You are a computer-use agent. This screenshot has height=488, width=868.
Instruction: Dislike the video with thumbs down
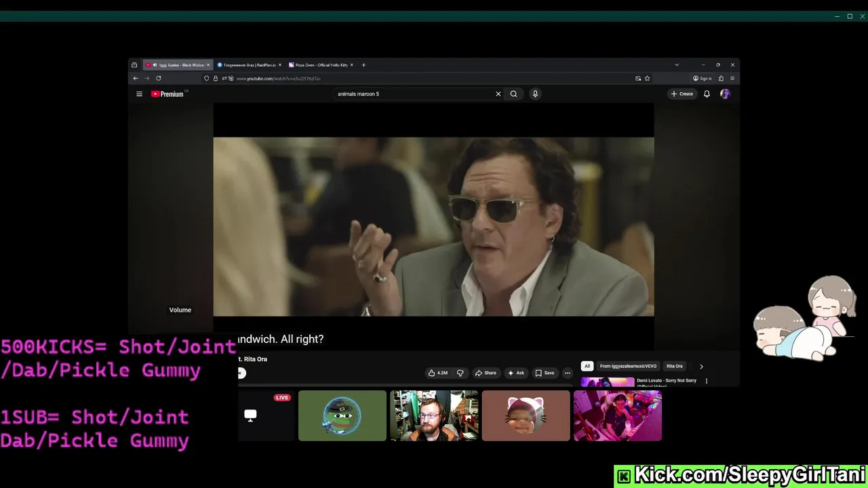click(460, 373)
